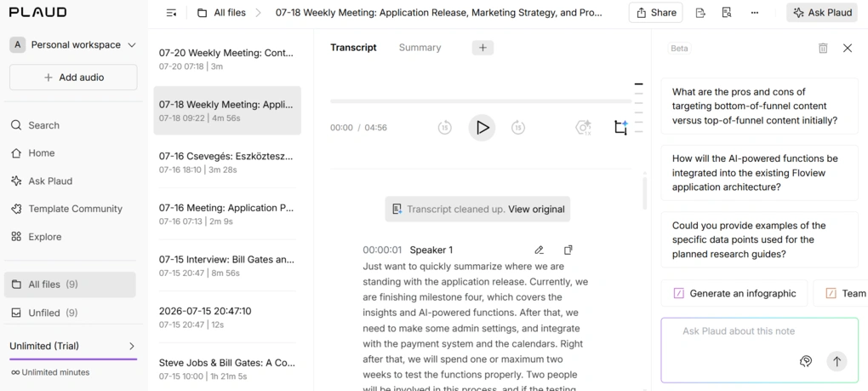Click the export file icon in toolbar
This screenshot has height=391, width=868.
pos(700,13)
